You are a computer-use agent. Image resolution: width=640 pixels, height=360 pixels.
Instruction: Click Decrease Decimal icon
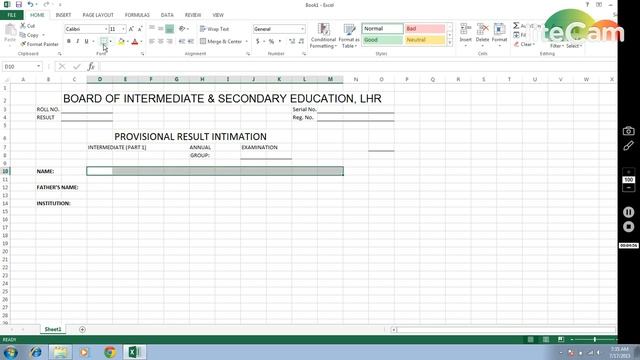click(301, 41)
